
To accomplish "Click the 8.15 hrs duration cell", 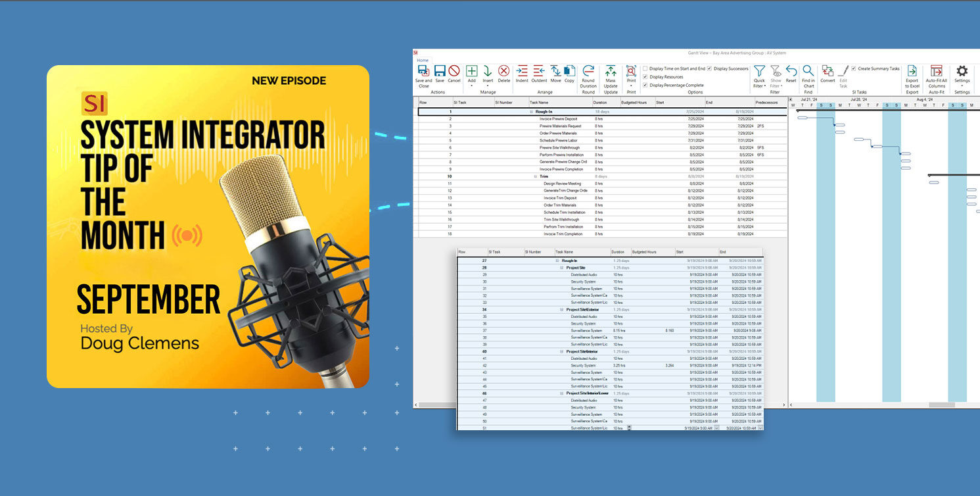I will [x=619, y=331].
